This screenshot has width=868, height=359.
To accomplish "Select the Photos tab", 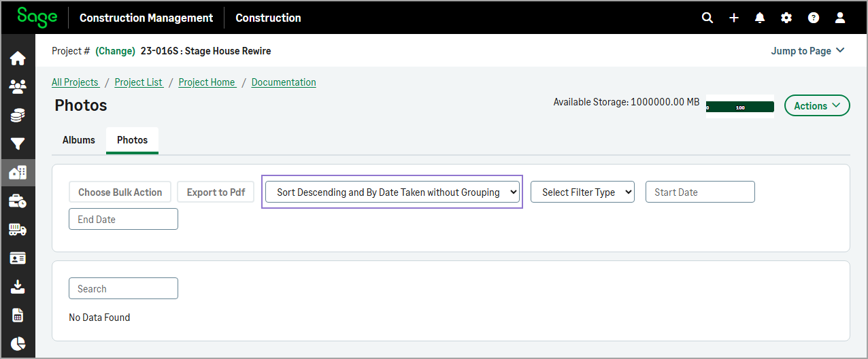I will (x=132, y=140).
